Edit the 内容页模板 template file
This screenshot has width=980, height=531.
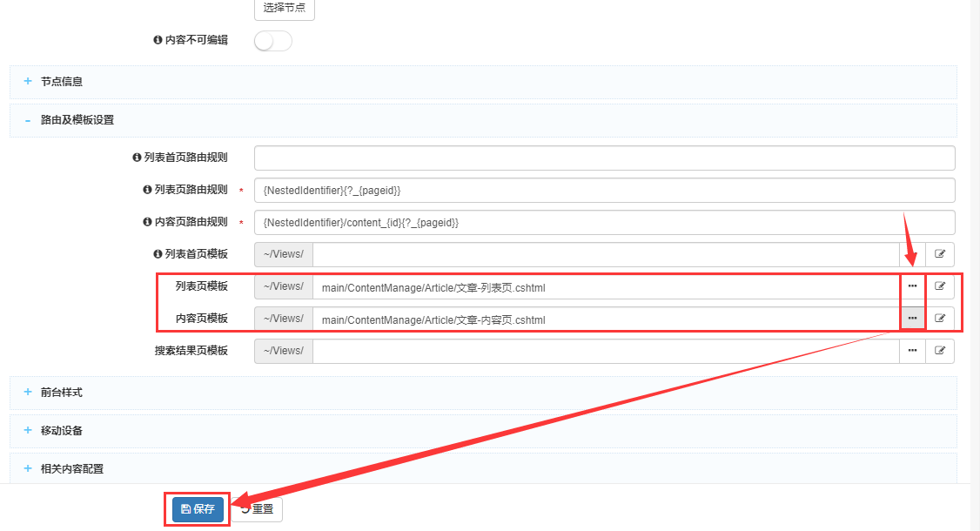click(940, 319)
